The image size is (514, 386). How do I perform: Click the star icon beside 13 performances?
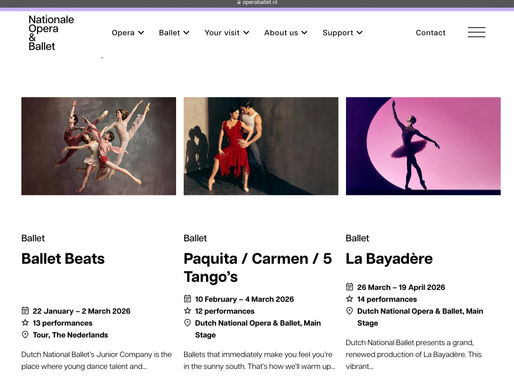(x=25, y=323)
